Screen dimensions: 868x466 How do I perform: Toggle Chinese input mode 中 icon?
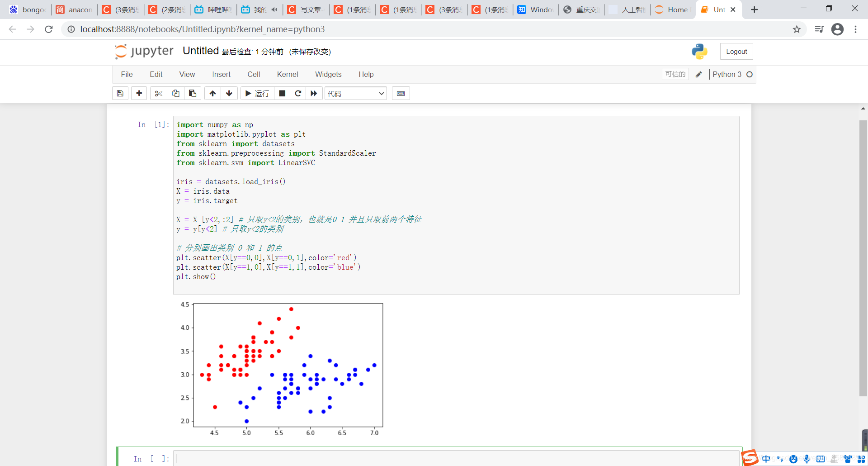(766, 459)
